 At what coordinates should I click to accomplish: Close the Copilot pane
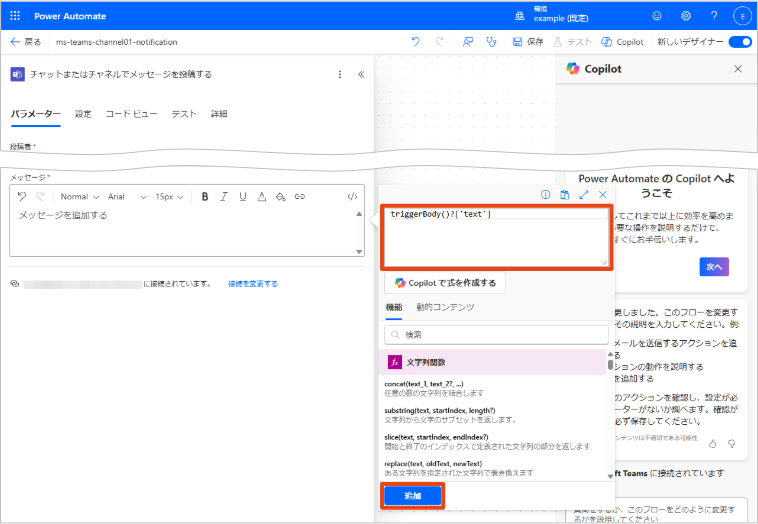point(738,69)
